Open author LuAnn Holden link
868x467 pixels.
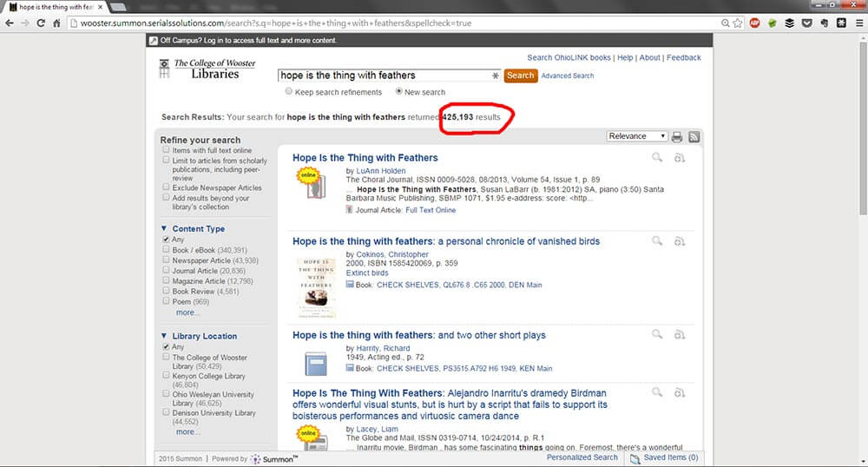pos(381,171)
